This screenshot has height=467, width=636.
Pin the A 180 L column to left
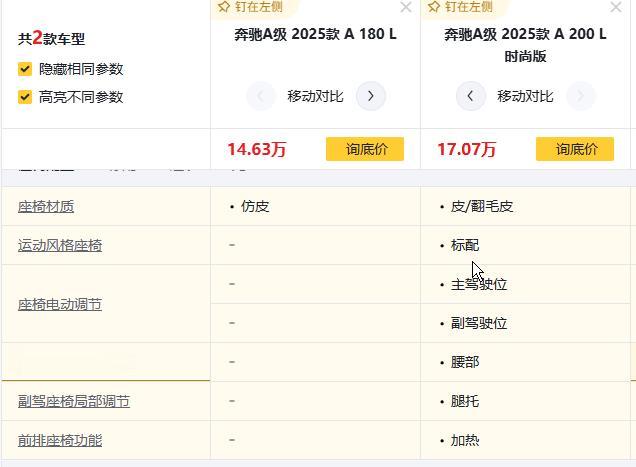251,7
